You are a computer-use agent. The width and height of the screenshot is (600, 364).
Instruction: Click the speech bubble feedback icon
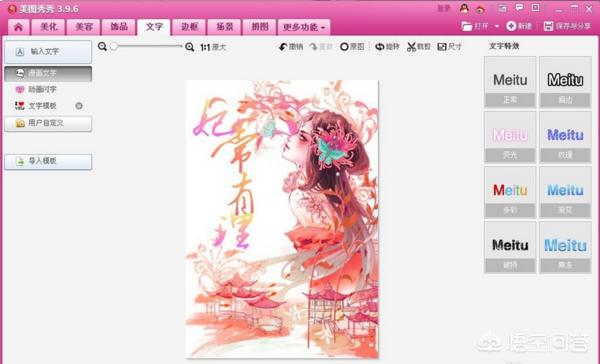[x=519, y=8]
